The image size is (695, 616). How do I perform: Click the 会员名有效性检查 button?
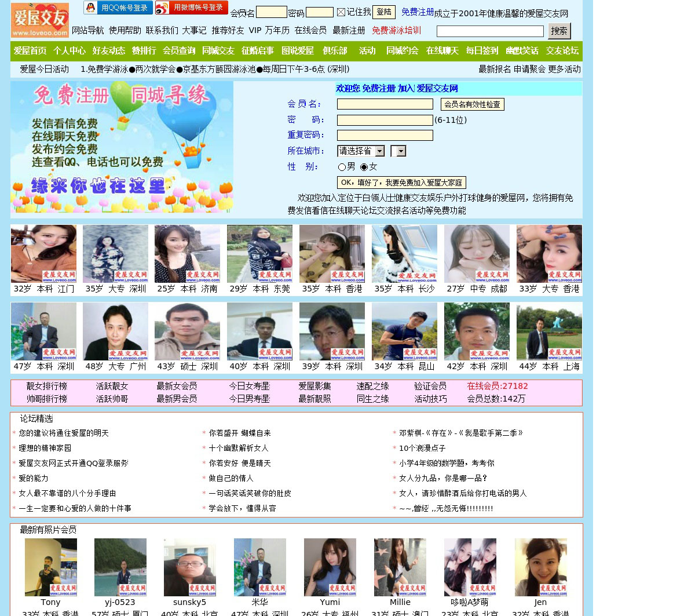(472, 104)
